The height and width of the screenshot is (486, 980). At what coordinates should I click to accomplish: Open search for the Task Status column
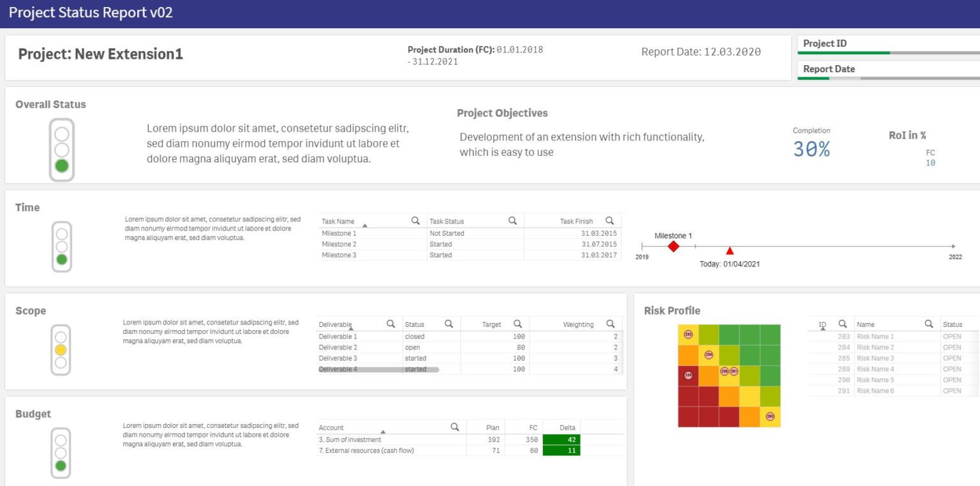tap(512, 220)
